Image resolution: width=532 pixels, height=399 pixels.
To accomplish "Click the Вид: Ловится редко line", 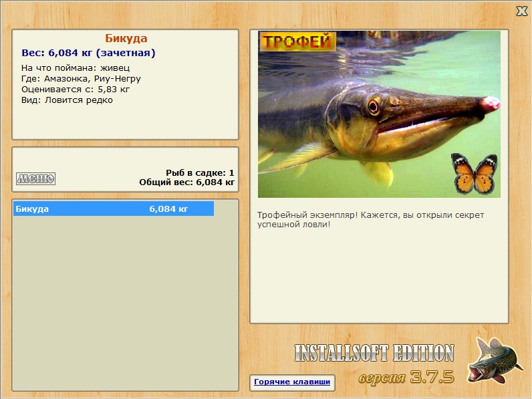I will [x=67, y=100].
